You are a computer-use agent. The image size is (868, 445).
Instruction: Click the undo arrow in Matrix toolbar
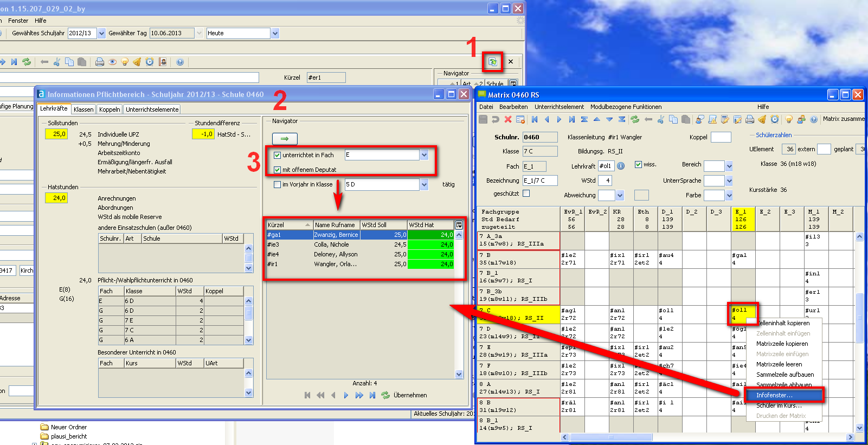click(x=495, y=119)
